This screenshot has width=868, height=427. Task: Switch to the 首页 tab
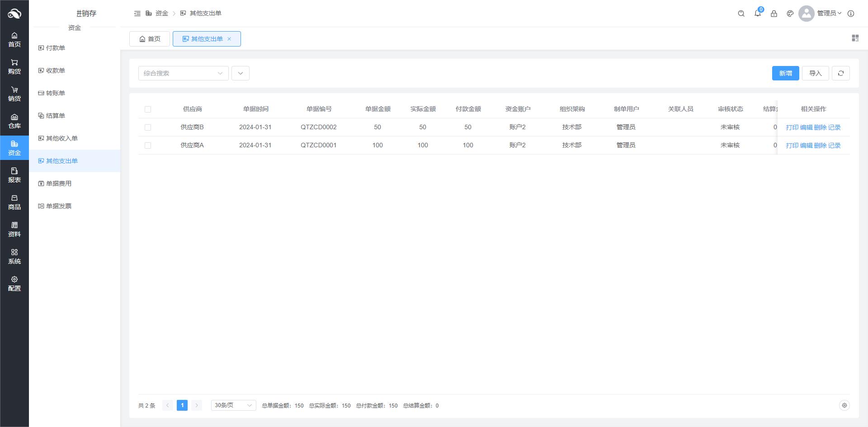point(150,39)
